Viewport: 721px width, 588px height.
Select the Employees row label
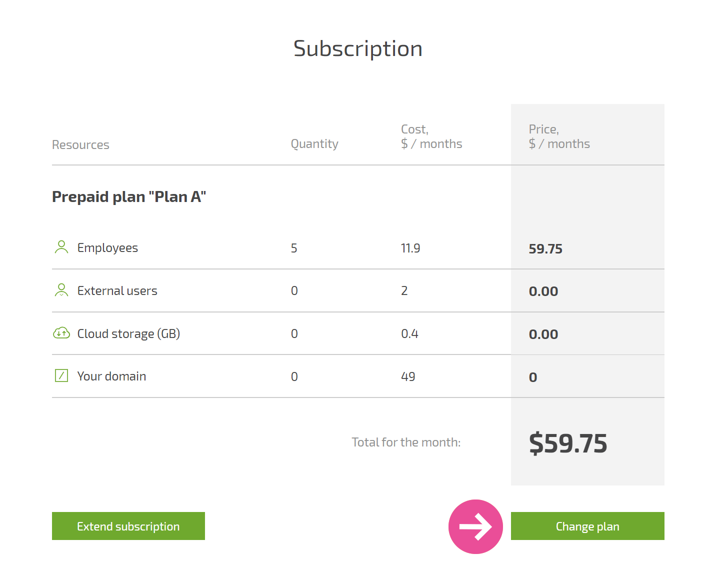[107, 248]
